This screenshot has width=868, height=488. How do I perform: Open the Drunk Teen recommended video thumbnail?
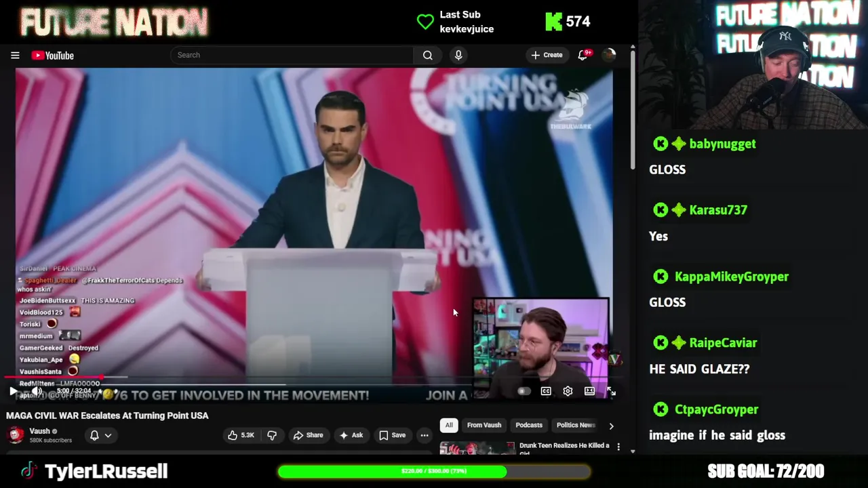point(477,447)
